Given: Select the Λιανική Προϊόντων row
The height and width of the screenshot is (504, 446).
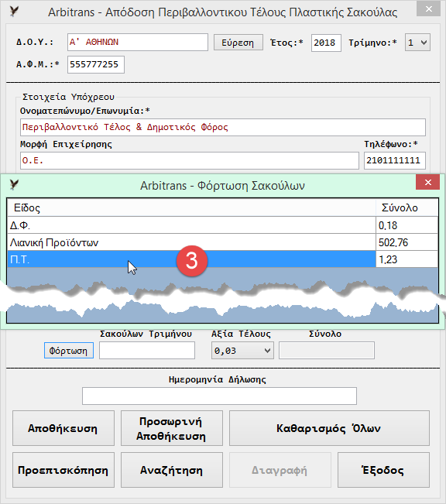Looking at the screenshot, I should (222, 242).
